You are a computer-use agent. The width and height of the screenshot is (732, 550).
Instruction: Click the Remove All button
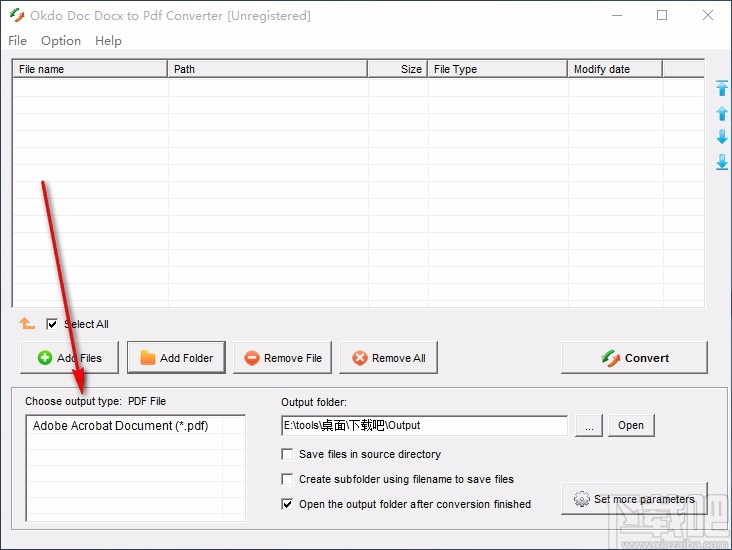pos(388,358)
